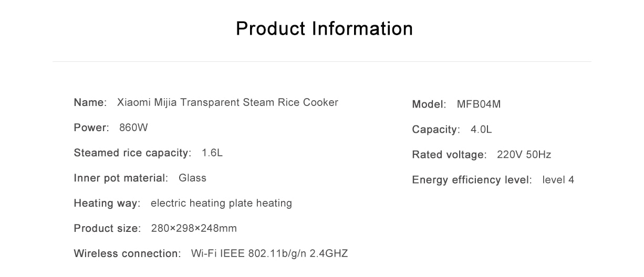This screenshot has width=644, height=277.
Task: Select the Name label text
Action: click(x=90, y=102)
